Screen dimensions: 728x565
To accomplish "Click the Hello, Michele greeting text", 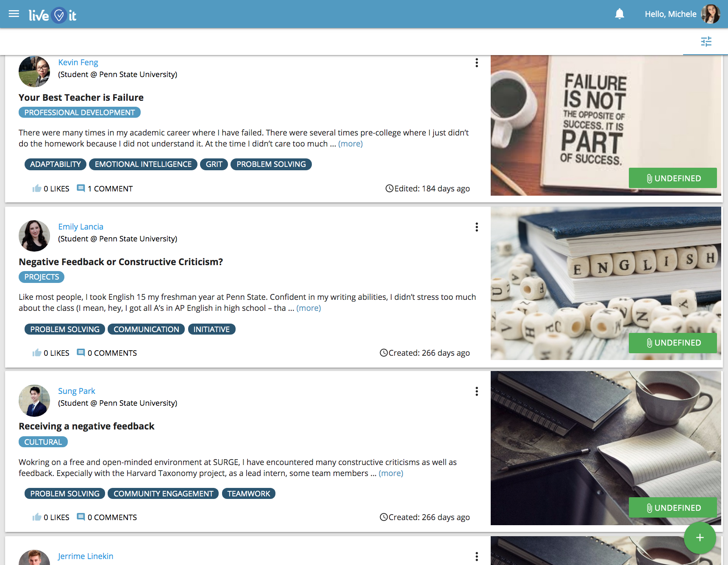I will pos(670,14).
